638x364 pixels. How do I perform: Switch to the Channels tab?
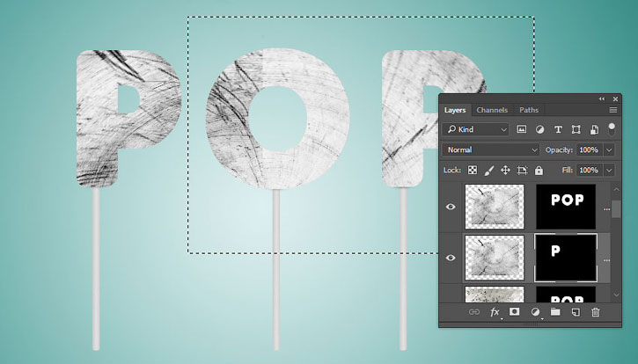point(492,110)
